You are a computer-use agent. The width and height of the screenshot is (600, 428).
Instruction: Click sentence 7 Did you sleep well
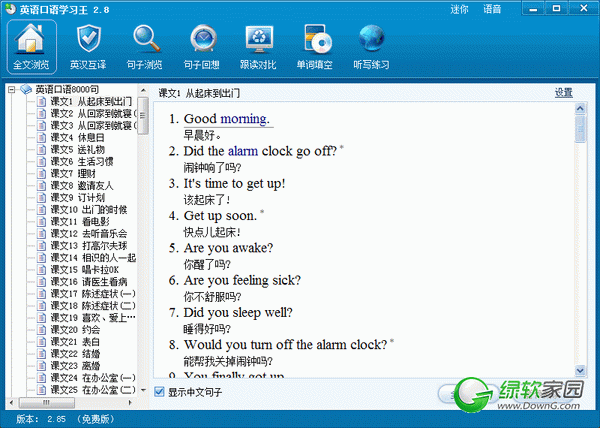238,313
